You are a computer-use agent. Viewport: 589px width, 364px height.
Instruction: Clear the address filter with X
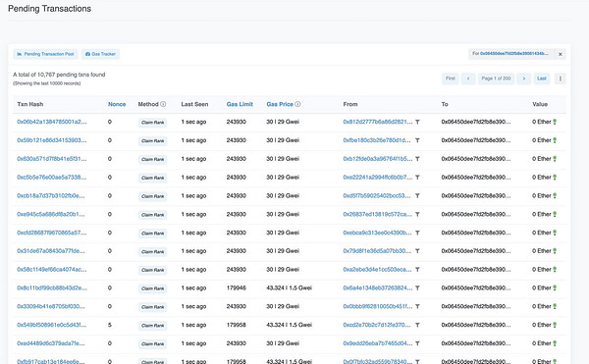pyautogui.click(x=561, y=54)
